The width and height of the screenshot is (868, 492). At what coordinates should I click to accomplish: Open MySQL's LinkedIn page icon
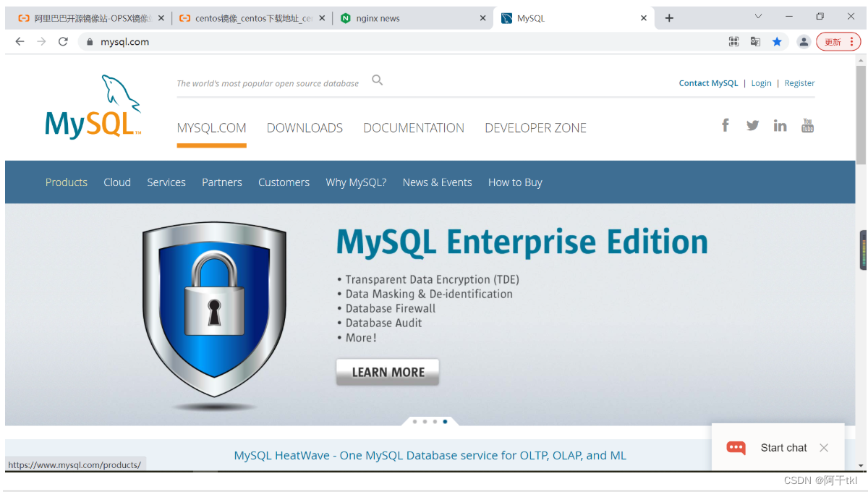(x=780, y=125)
